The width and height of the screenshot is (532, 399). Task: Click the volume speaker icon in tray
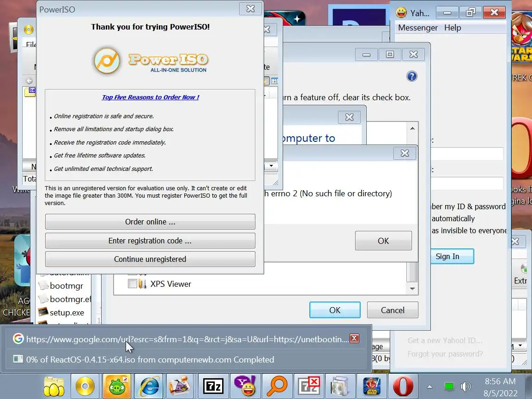coord(465,386)
